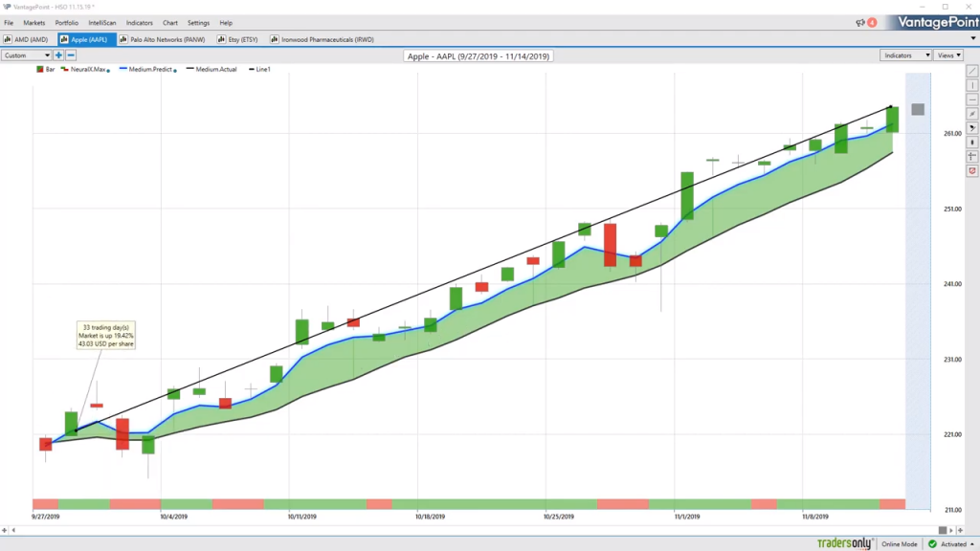The image size is (980, 551).
Task: Click the red notification badge showing 4
Action: (872, 23)
